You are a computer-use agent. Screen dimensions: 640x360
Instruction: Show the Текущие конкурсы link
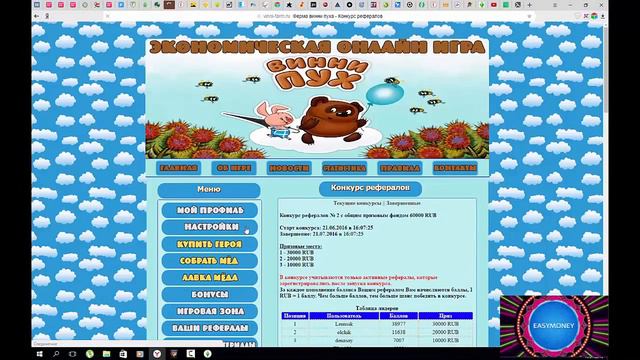coord(357,203)
